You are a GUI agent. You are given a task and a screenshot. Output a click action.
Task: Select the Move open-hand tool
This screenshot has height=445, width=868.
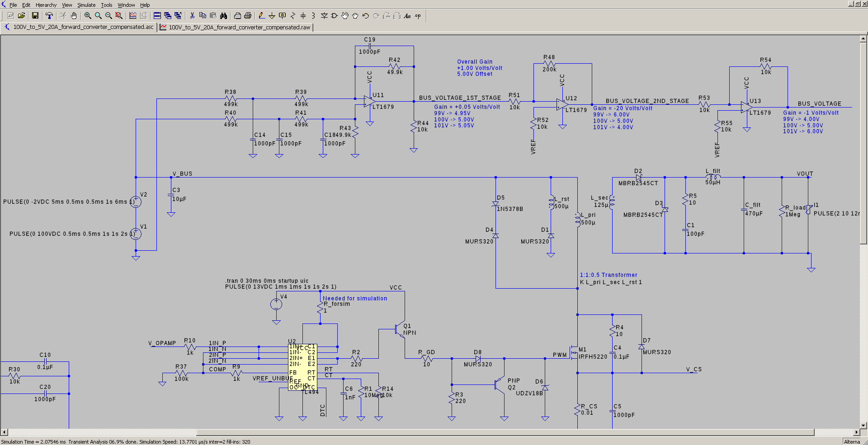pyautogui.click(x=345, y=16)
